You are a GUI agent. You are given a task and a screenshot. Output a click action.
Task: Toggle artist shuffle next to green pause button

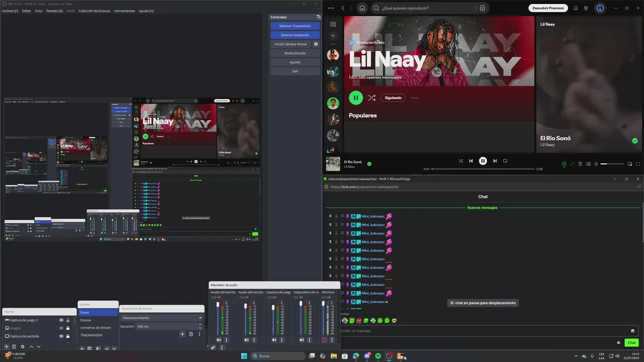(x=371, y=98)
